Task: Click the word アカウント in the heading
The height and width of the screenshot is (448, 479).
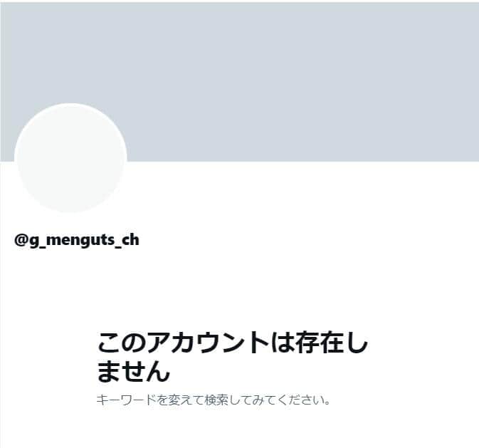Action: click(208, 343)
